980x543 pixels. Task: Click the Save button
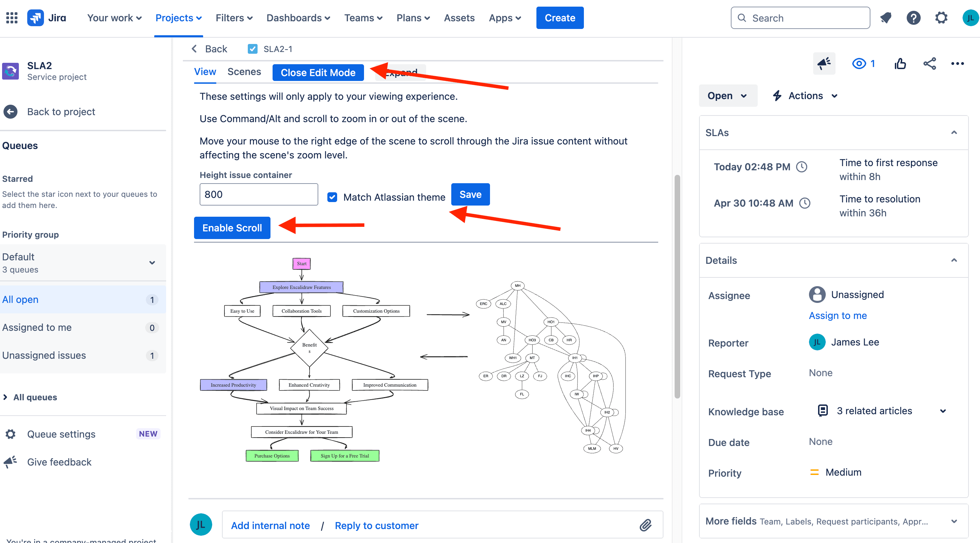click(x=470, y=194)
